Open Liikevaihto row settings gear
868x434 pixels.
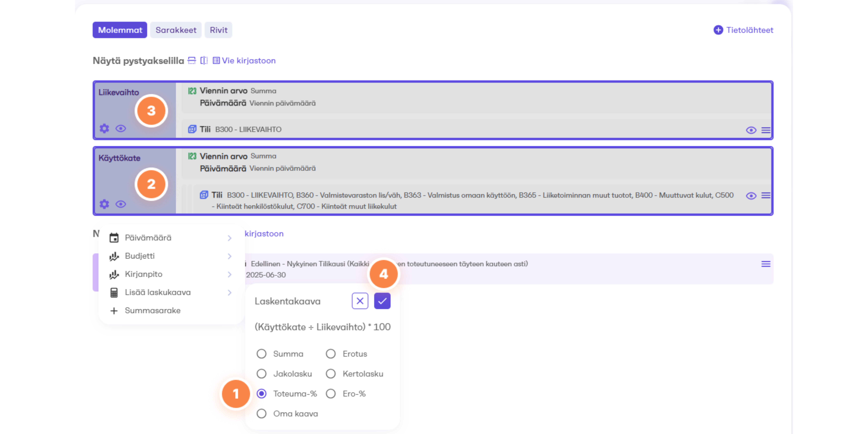click(104, 128)
